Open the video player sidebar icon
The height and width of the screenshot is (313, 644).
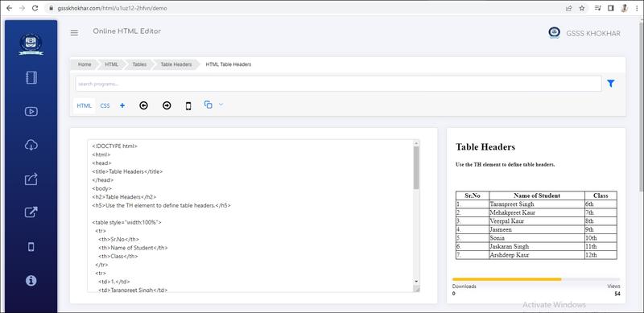tap(31, 111)
